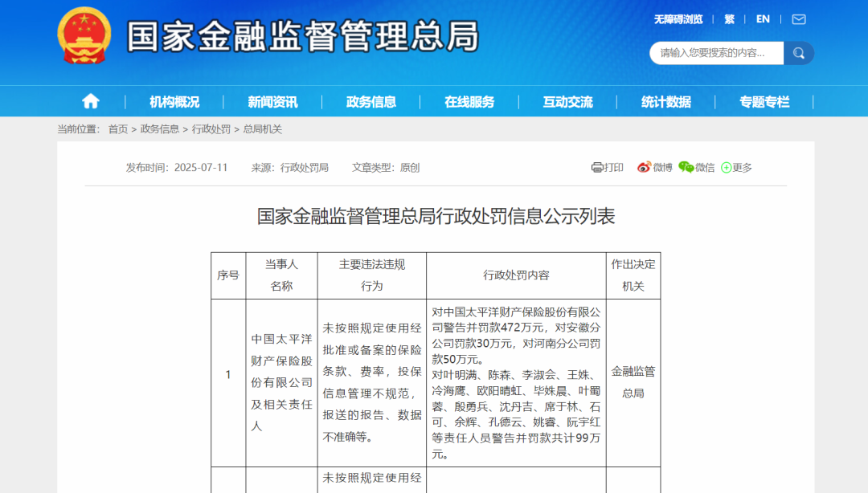Screen dimensions: 868x493
Task: Switch to traditional Chinese 繁
Action: click(x=729, y=19)
